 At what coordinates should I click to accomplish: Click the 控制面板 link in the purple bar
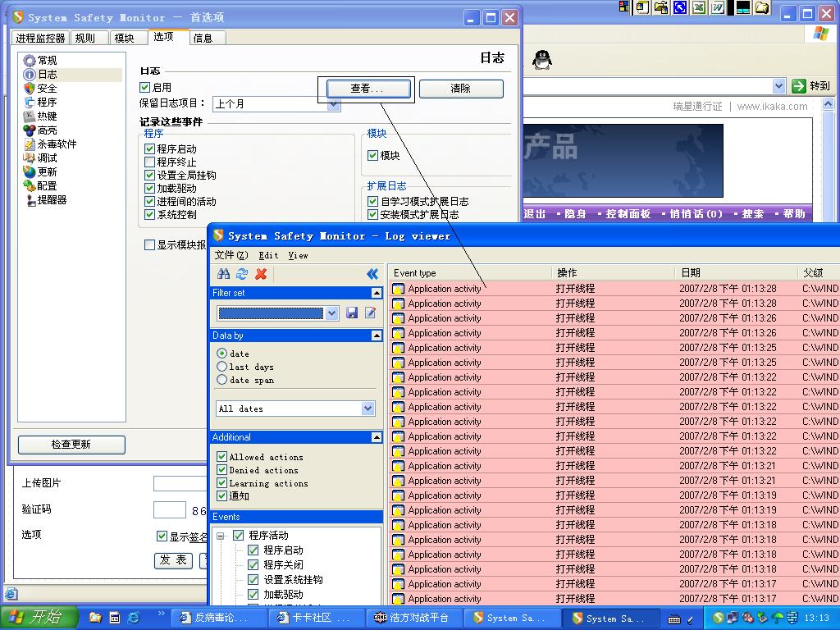pyautogui.click(x=628, y=214)
